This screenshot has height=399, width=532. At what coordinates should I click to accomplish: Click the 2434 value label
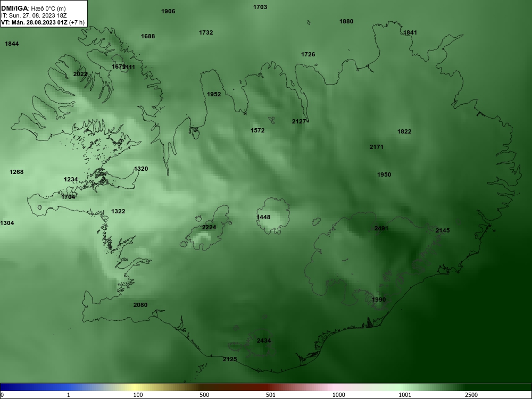coord(264,340)
